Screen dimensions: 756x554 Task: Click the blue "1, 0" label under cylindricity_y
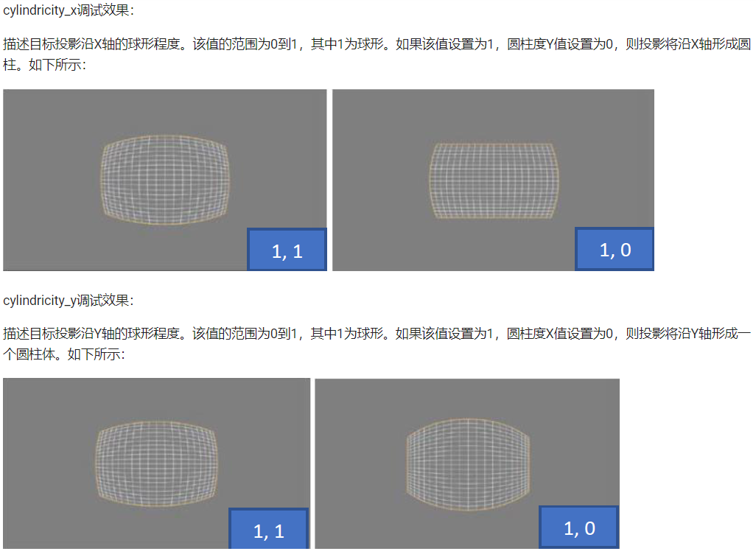pos(579,528)
